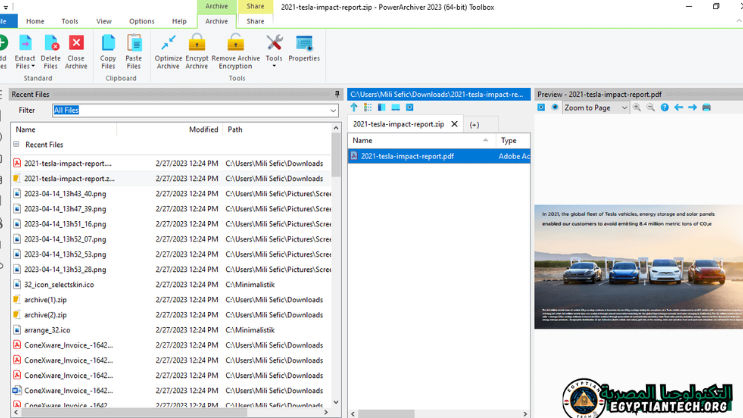Open archive Properties from ribbon
This screenshot has height=418, width=743.
pos(304,49)
